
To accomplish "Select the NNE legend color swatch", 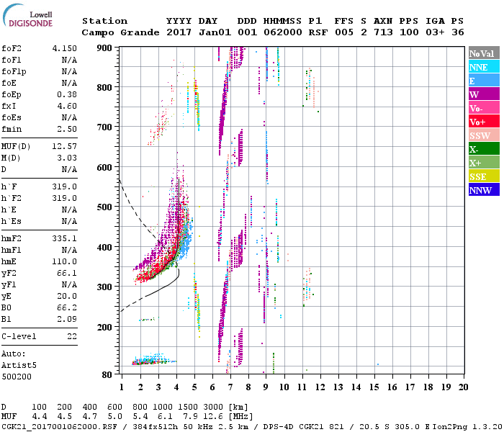I will pyautogui.click(x=484, y=67).
